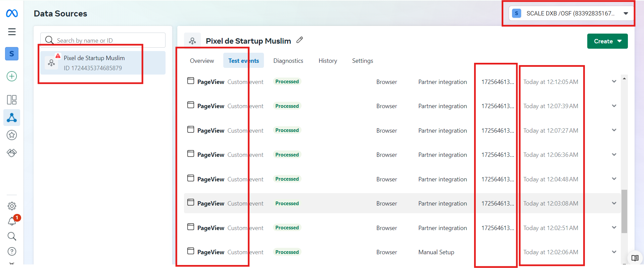Click the warning icon on the pixel entry
644x268 pixels.
58,56
